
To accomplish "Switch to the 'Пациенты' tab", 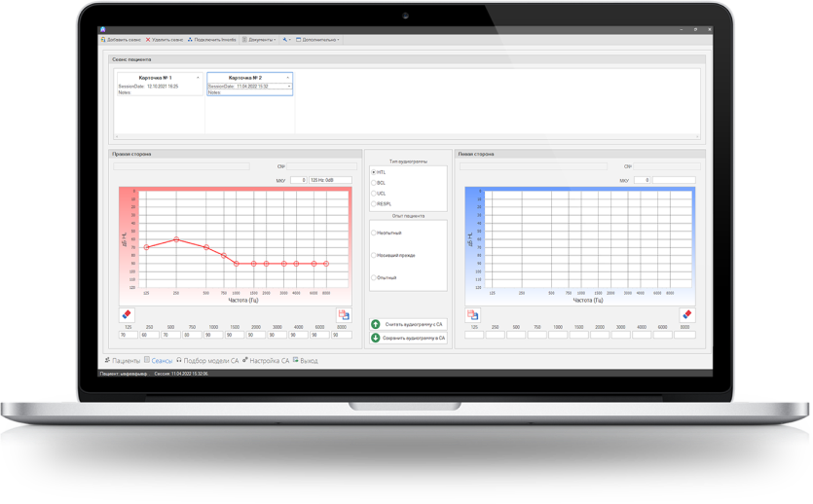I will (127, 360).
